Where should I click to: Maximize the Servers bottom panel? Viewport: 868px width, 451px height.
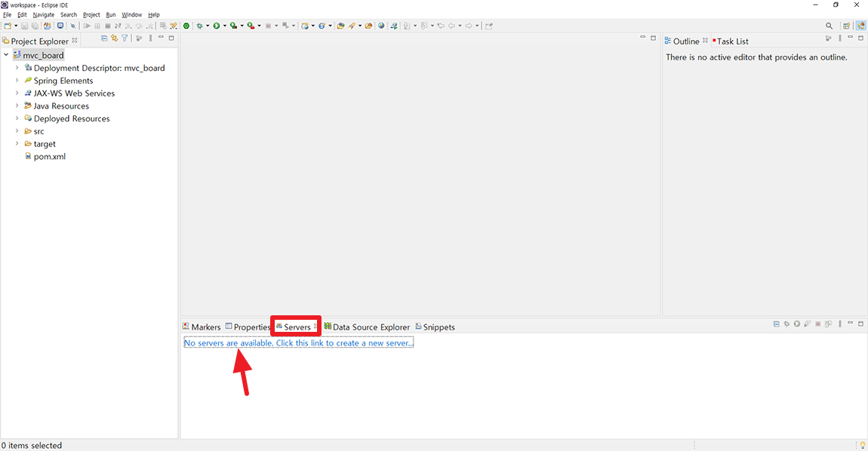[860, 324]
